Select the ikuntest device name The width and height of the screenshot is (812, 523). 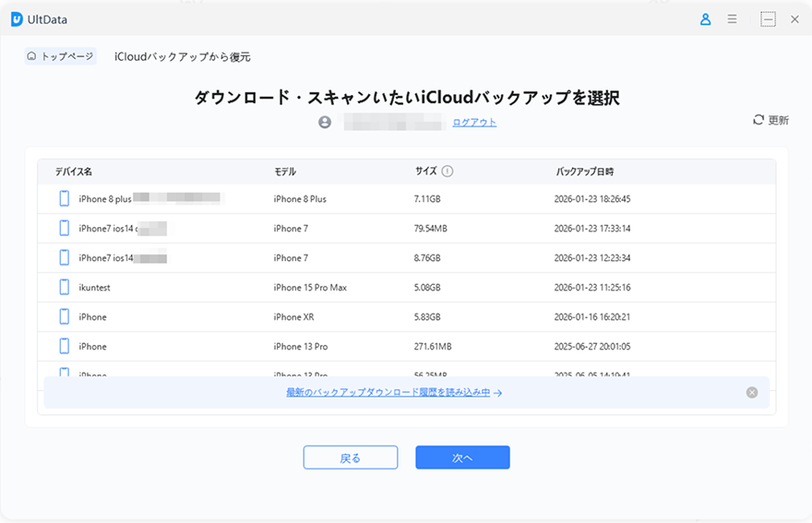[94, 288]
